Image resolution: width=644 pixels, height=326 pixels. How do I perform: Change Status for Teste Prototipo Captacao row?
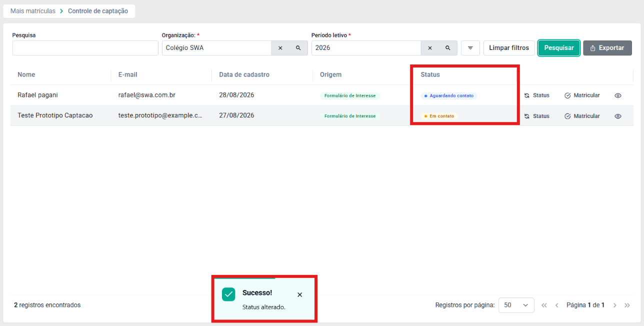coord(536,116)
